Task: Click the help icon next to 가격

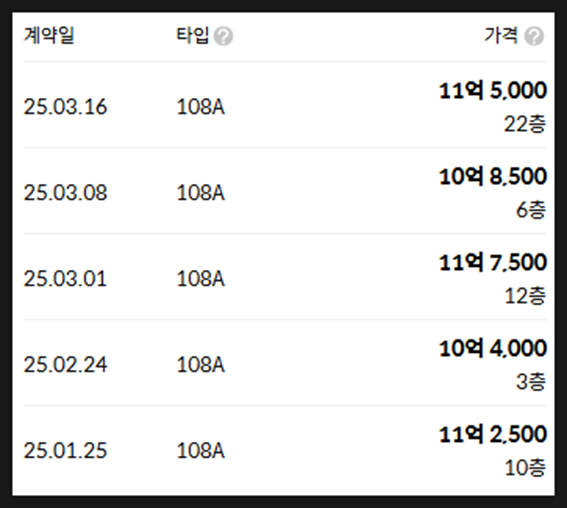Action: point(534,36)
